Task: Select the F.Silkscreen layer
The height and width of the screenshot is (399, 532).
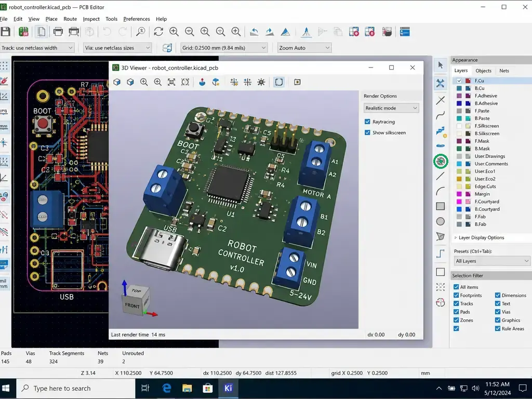Action: (492, 126)
